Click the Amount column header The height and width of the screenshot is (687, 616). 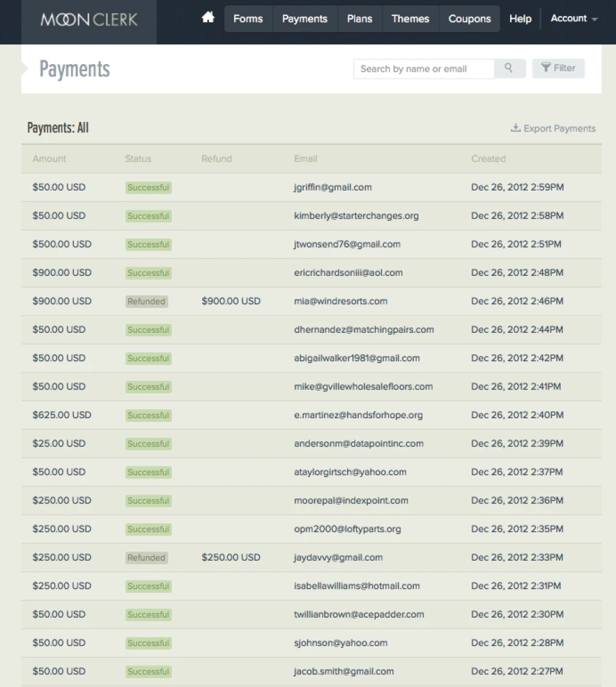pyautogui.click(x=49, y=158)
